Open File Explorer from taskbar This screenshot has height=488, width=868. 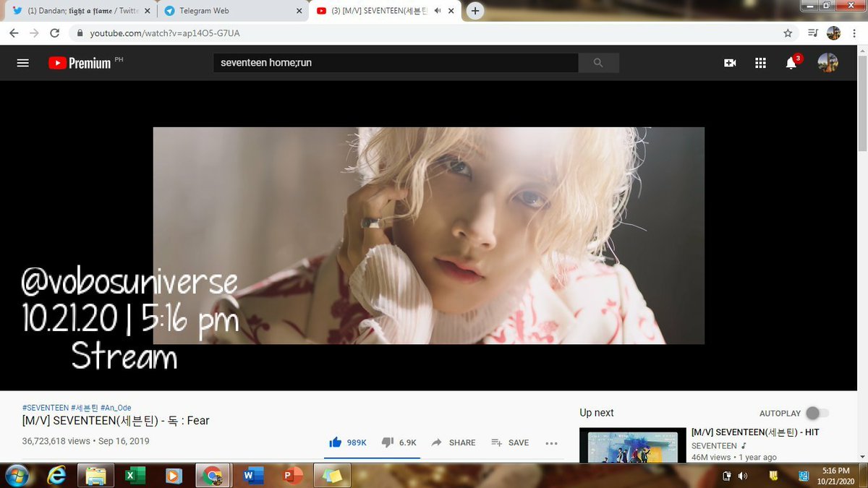95,476
